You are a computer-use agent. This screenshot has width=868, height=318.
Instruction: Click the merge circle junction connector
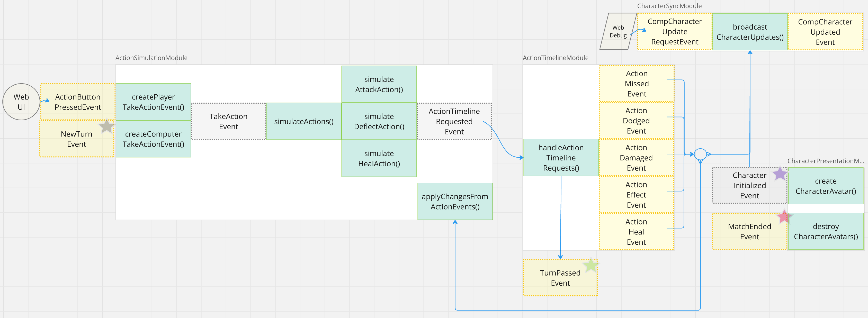point(700,154)
